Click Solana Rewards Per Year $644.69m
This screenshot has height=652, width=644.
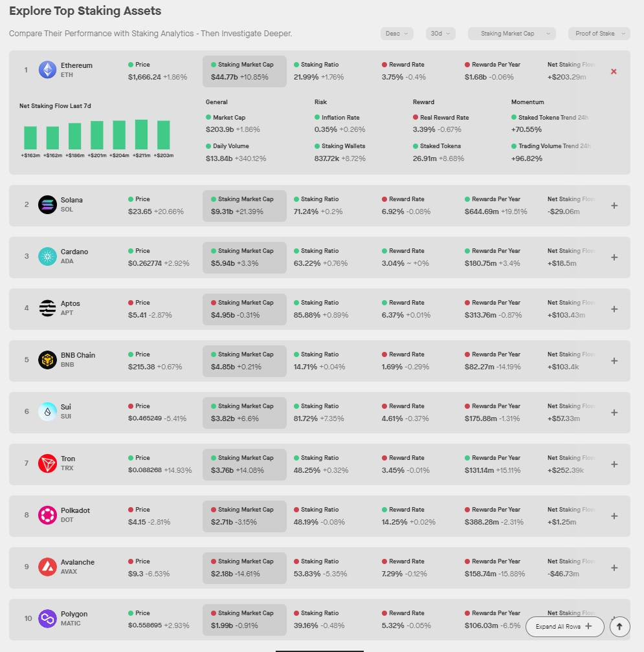click(482, 212)
